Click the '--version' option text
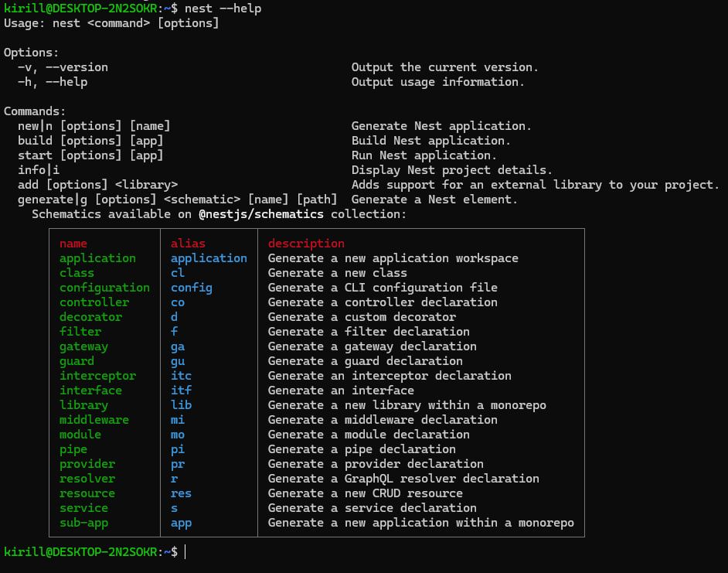The width and height of the screenshot is (728, 573). click(77, 67)
